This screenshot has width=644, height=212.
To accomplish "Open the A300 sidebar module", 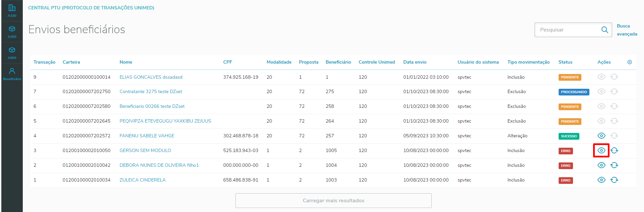I will [x=12, y=32].
